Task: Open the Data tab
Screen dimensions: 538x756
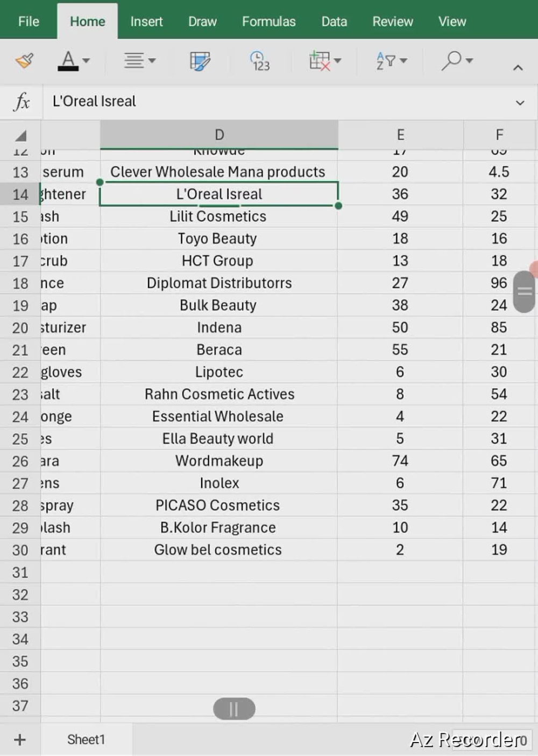Action: [334, 22]
